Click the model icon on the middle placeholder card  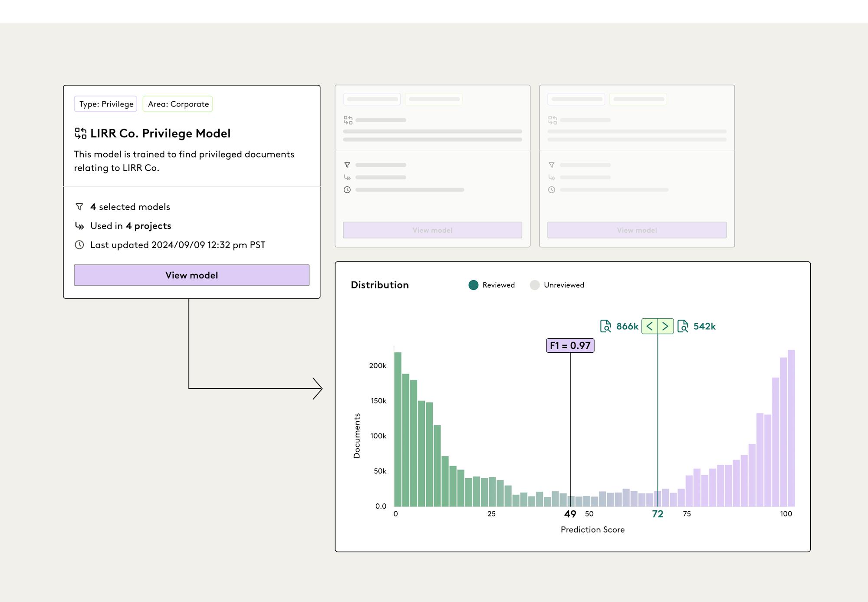pos(348,120)
